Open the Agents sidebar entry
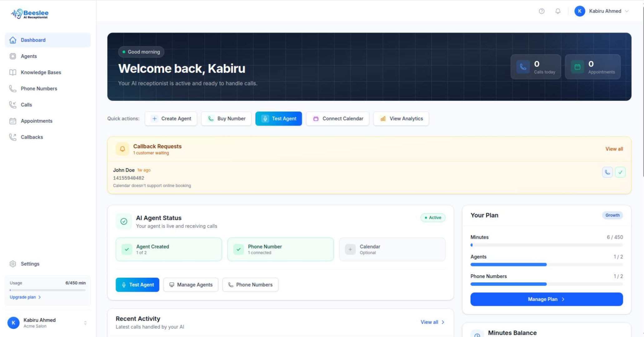Image resolution: width=644 pixels, height=337 pixels. tap(28, 56)
